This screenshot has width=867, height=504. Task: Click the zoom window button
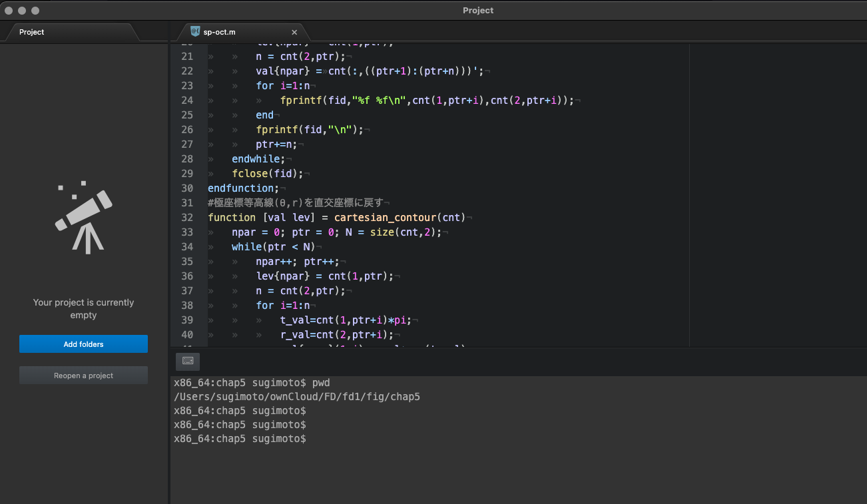point(35,11)
